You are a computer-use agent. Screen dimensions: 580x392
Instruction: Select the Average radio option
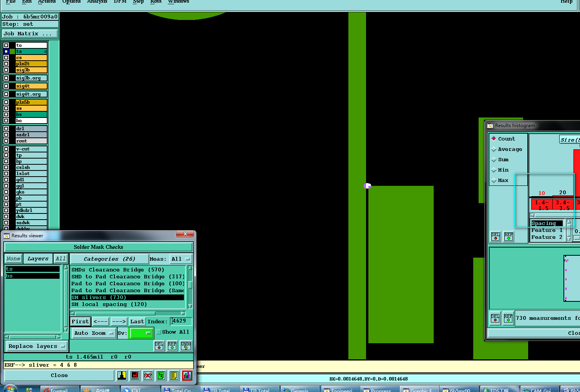(x=494, y=149)
